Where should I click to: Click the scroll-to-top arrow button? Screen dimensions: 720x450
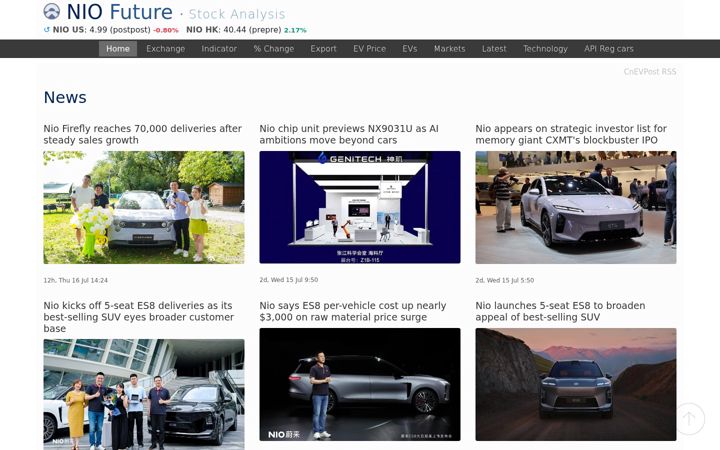tap(689, 418)
